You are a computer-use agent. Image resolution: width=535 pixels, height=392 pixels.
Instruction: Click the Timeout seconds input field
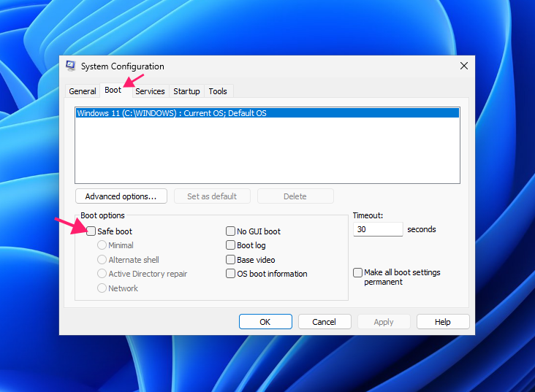point(378,229)
